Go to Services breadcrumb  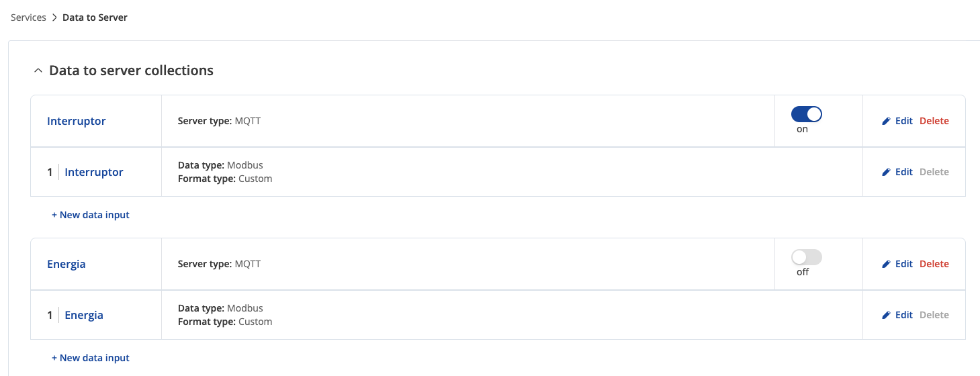(28, 17)
